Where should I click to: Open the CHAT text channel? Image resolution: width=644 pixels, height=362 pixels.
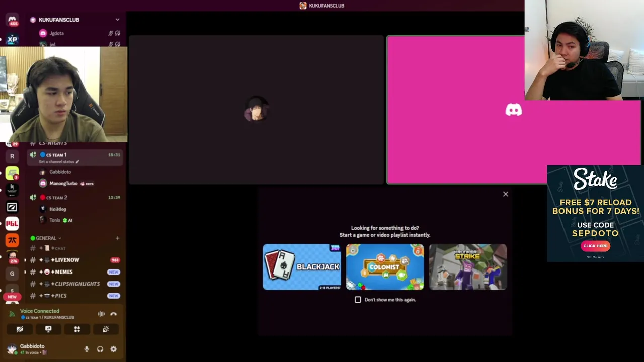click(x=75, y=248)
